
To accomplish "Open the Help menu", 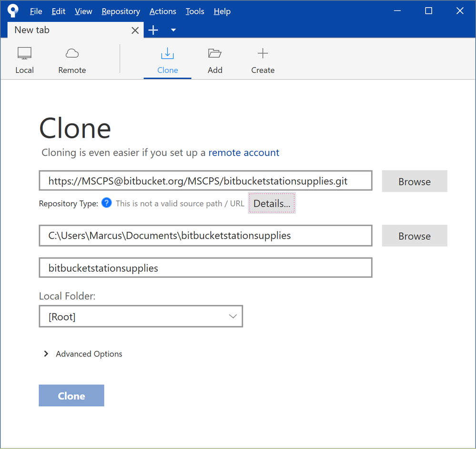I will (222, 11).
